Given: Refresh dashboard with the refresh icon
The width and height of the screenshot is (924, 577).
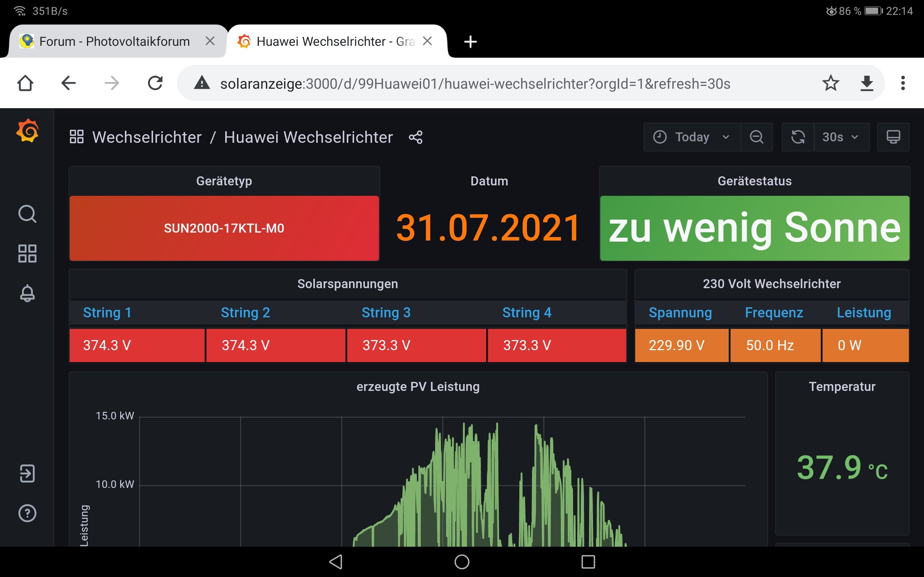Looking at the screenshot, I should click(798, 137).
